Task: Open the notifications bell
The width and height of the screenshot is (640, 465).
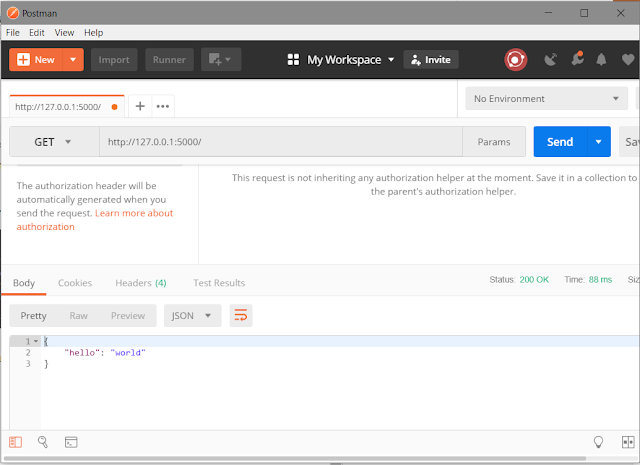Action: pos(601,60)
